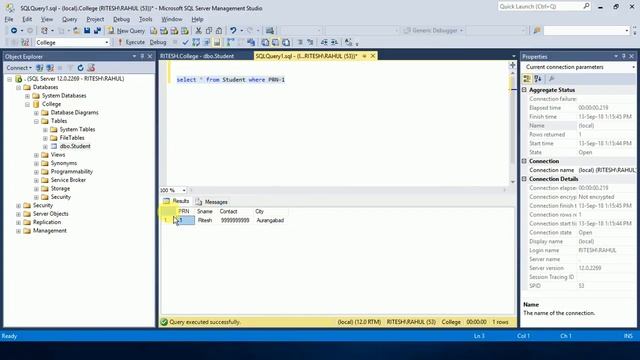
Task: Click the Save icon in toolbar
Action: click(87, 31)
